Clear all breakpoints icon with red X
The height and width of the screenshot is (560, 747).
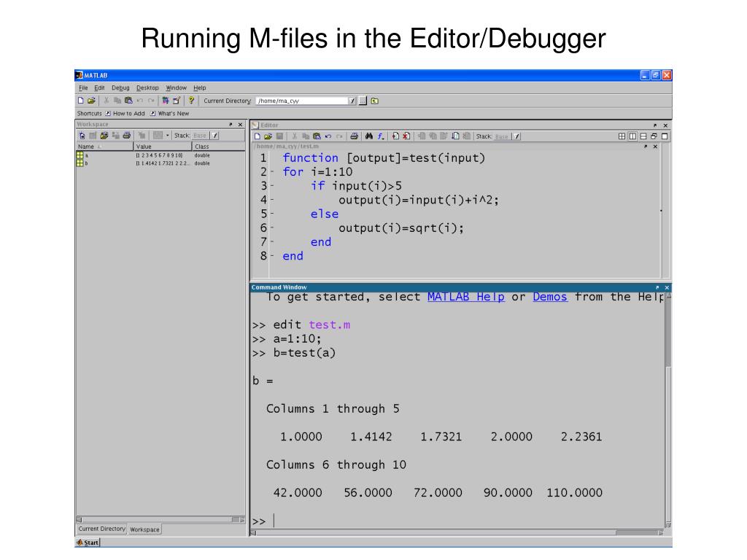point(406,136)
